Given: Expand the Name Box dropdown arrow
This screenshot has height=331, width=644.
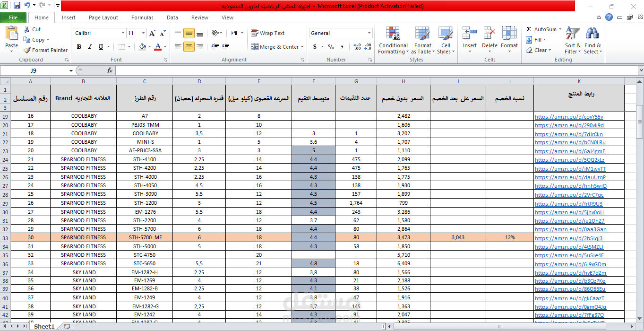Looking at the screenshot, I should (x=71, y=70).
